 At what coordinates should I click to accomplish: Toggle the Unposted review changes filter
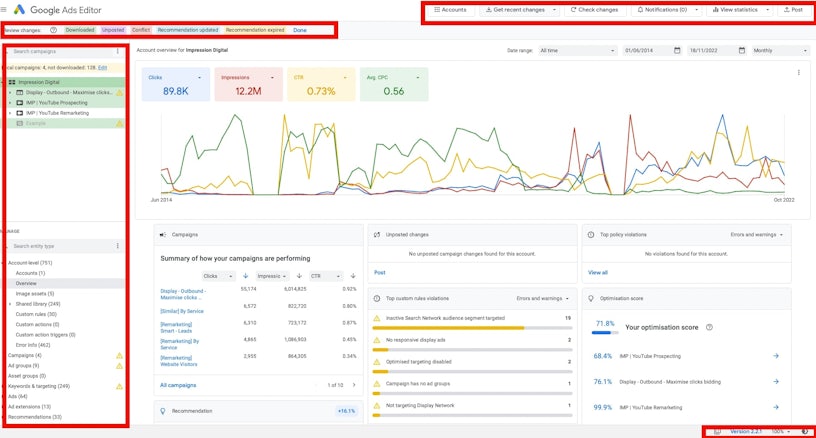(x=113, y=30)
